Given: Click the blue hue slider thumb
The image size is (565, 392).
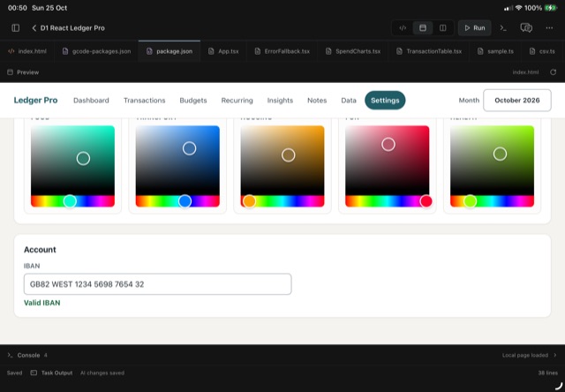Looking at the screenshot, I should (185, 201).
